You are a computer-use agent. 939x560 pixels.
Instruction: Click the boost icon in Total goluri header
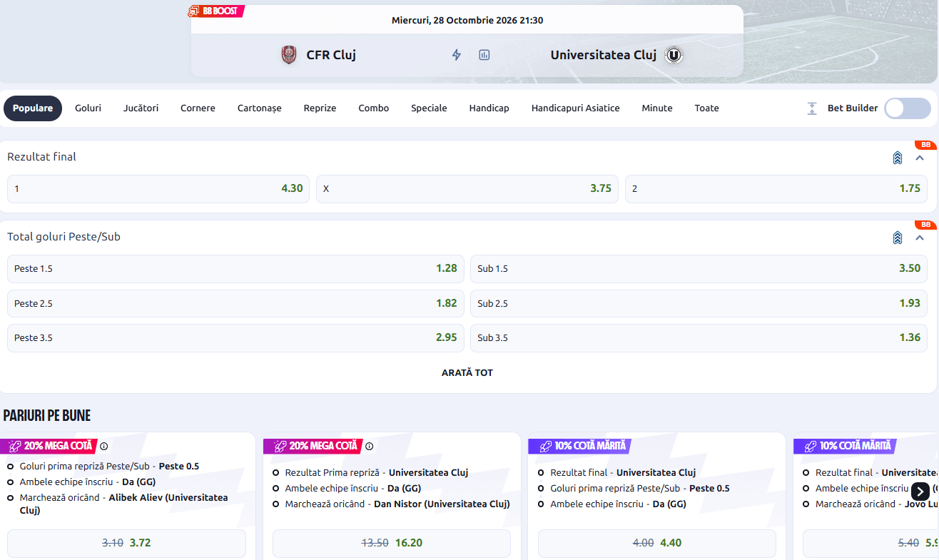pos(898,238)
